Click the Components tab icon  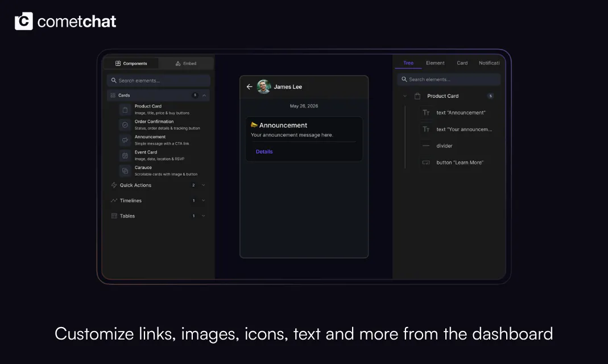[118, 63]
